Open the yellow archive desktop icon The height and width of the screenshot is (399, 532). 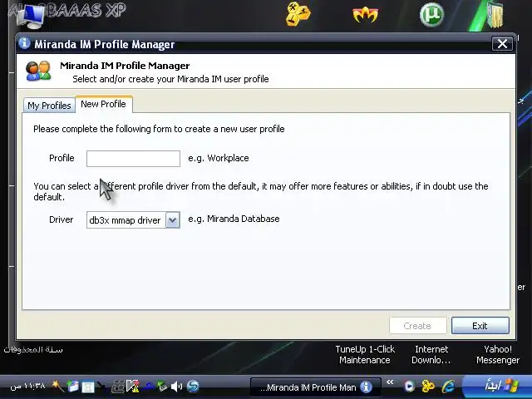495,15
